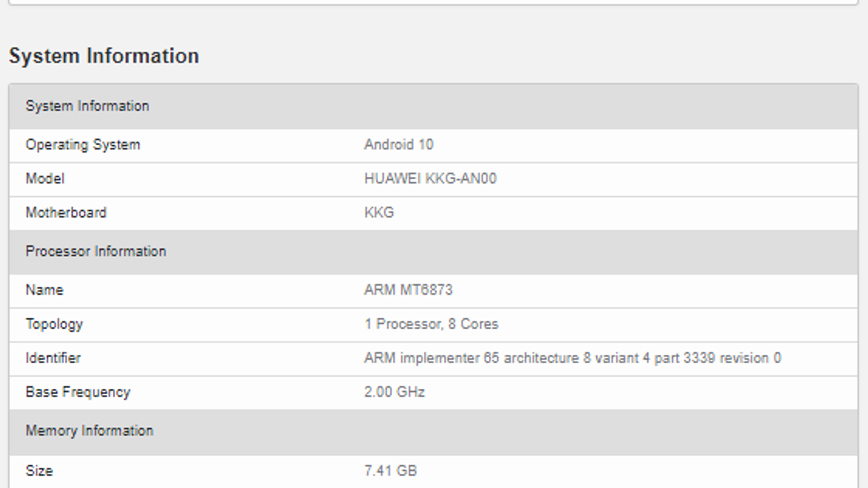This screenshot has width=868, height=488.
Task: Click the gray System Information table header row
Action: [x=87, y=106]
